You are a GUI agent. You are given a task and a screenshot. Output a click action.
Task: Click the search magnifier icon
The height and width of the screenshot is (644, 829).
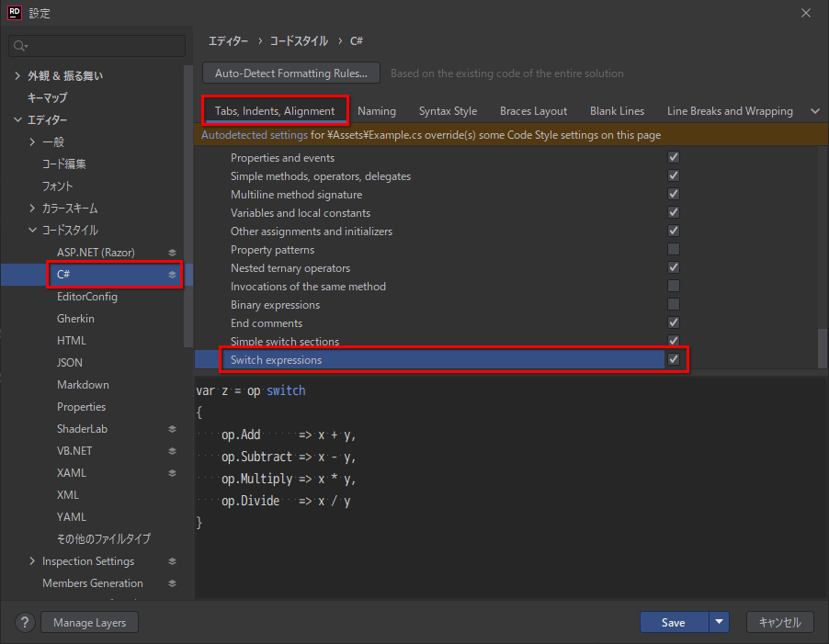19,46
